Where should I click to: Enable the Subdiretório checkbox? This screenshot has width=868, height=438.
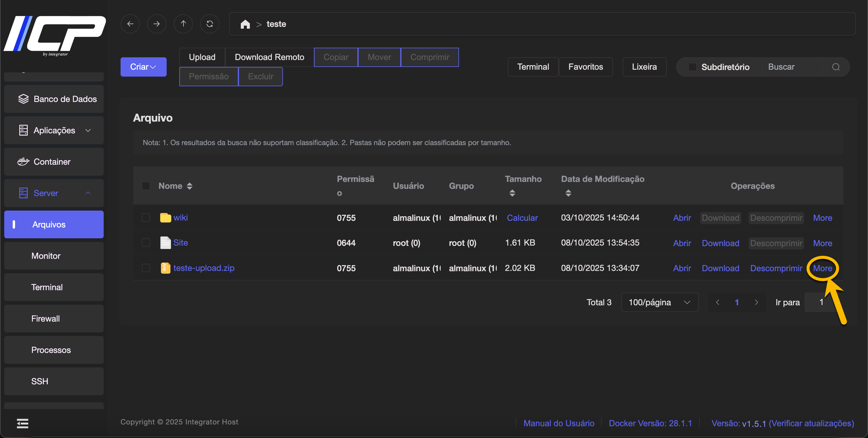coord(692,67)
